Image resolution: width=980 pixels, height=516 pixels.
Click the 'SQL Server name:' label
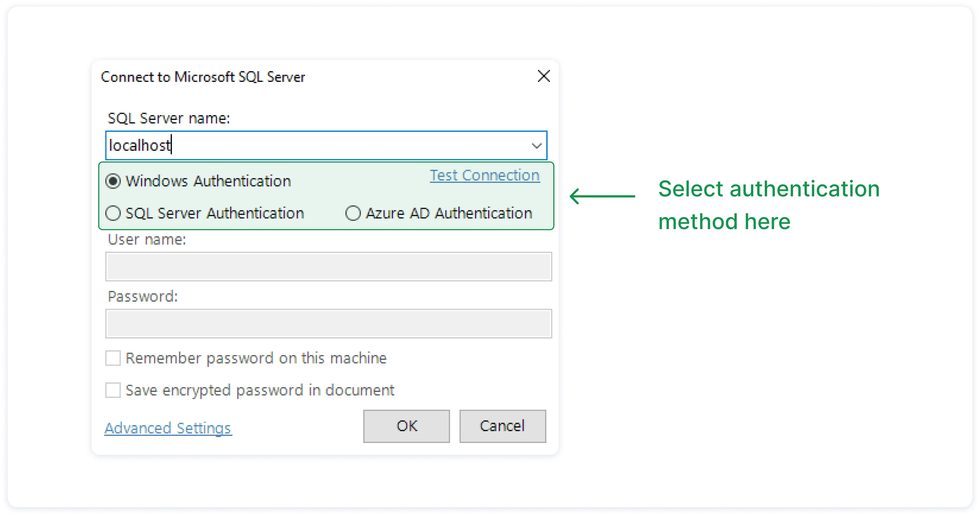(x=169, y=118)
